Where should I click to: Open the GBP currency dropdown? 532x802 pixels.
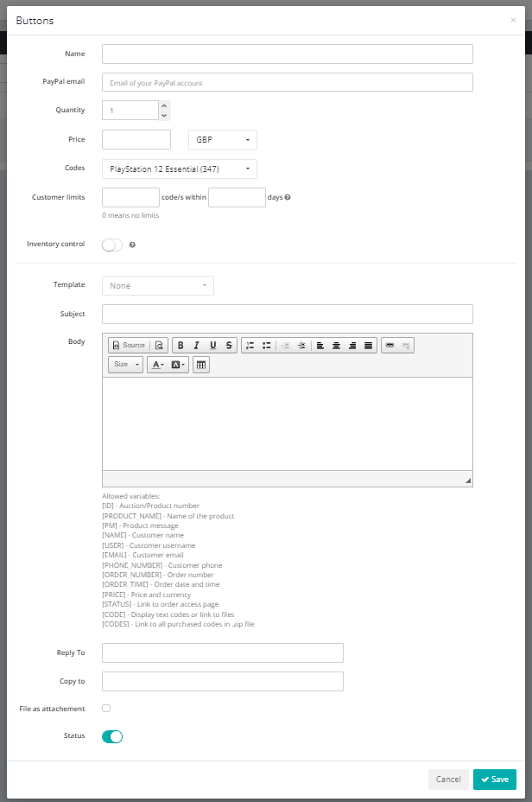click(x=223, y=140)
